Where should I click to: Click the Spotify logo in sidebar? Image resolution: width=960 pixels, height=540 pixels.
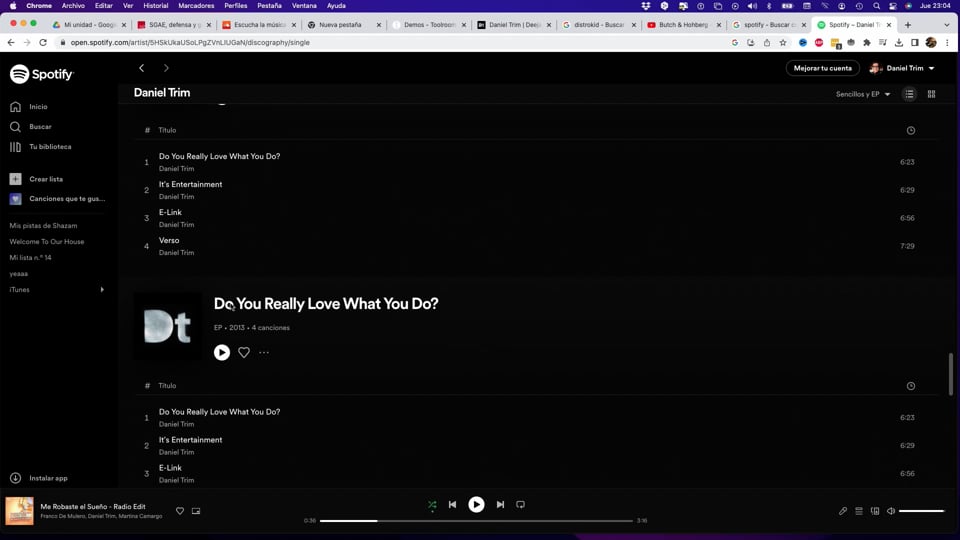42,74
